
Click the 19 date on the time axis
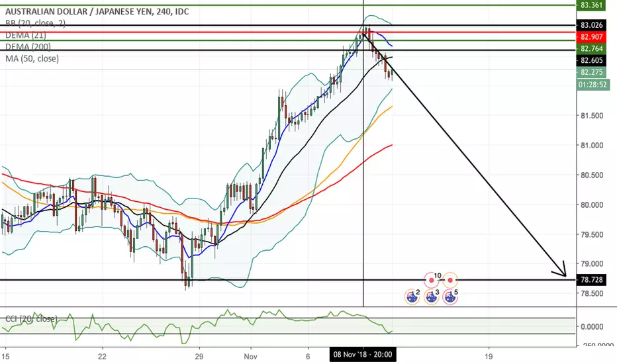coord(489,357)
